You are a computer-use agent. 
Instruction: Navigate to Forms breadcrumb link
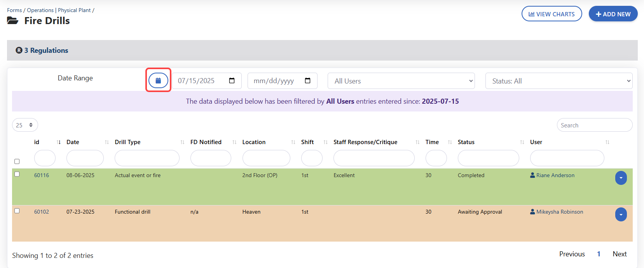(x=14, y=10)
